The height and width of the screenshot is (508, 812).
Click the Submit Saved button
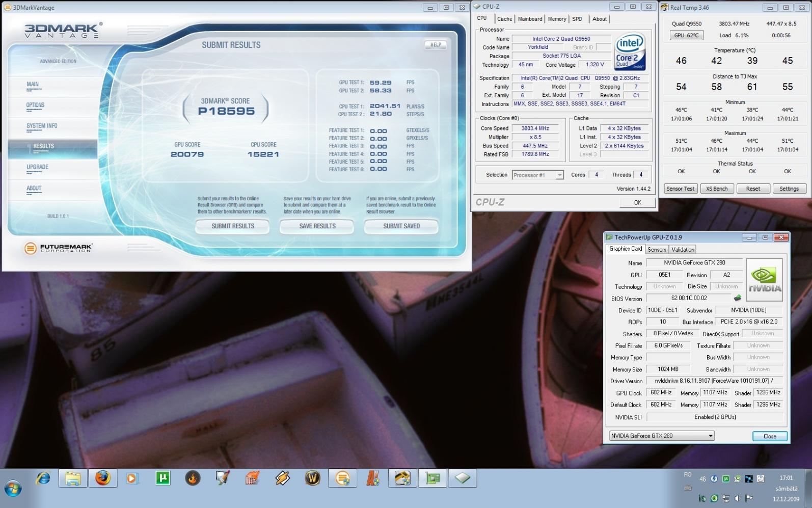pyautogui.click(x=401, y=226)
